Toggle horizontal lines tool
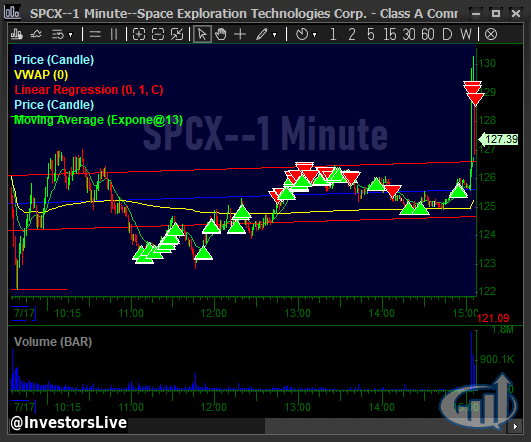 tap(95, 35)
